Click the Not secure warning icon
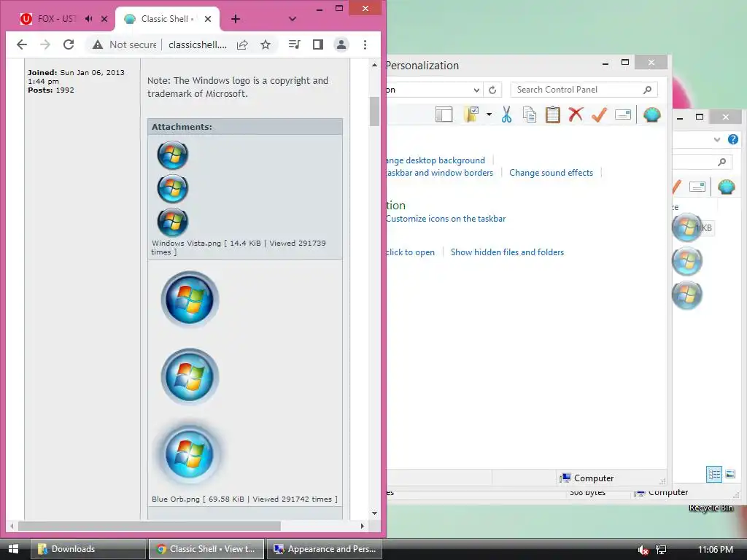 98,44
